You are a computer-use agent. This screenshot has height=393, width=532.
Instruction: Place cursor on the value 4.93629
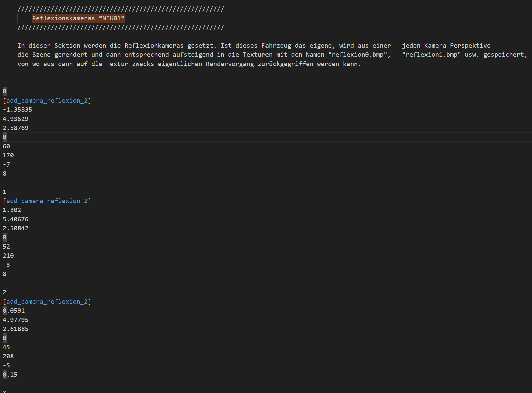16,119
